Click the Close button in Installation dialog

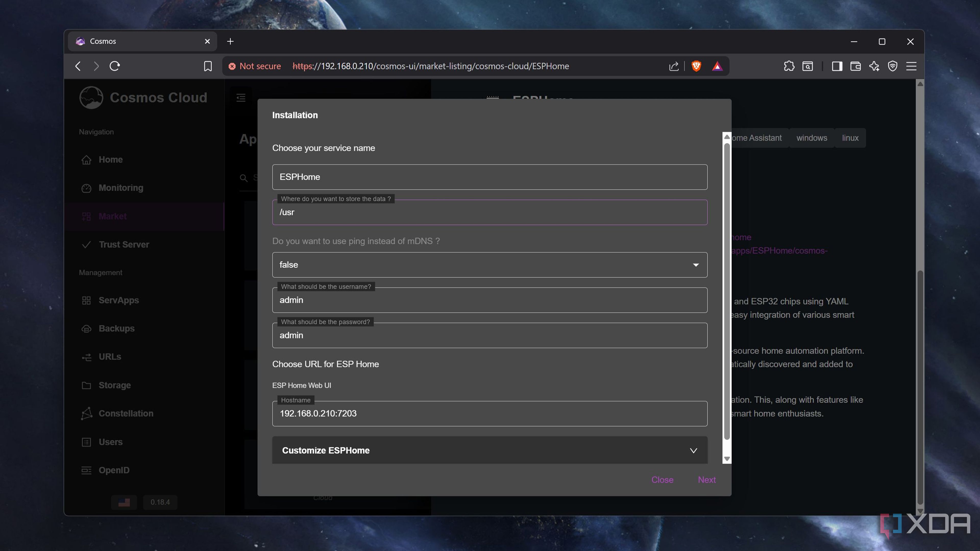click(x=662, y=480)
